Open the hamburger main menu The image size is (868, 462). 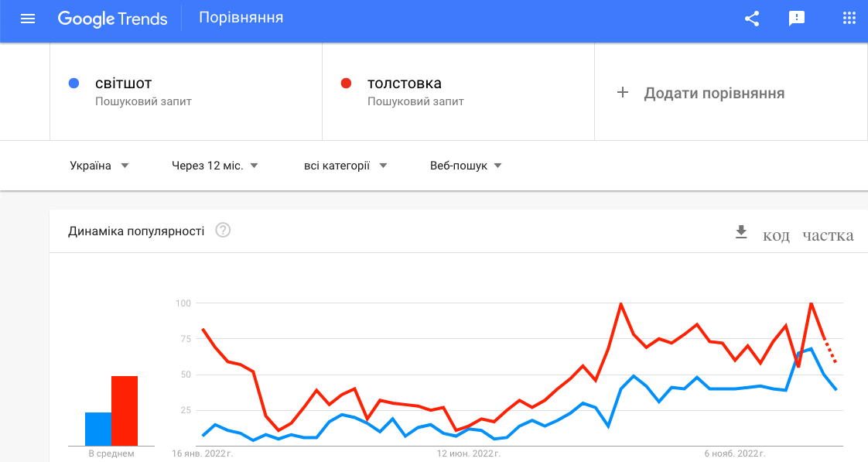click(28, 19)
